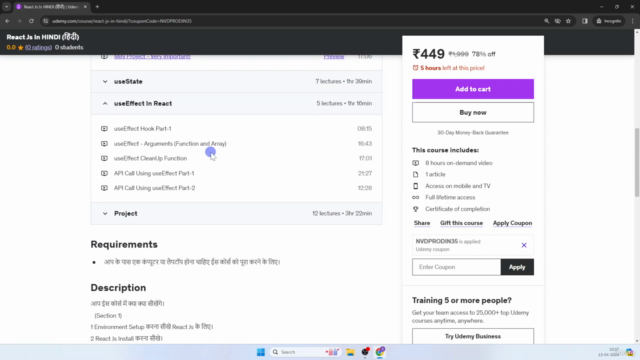
Task: Click the Apply Coupon link
Action: point(512,223)
